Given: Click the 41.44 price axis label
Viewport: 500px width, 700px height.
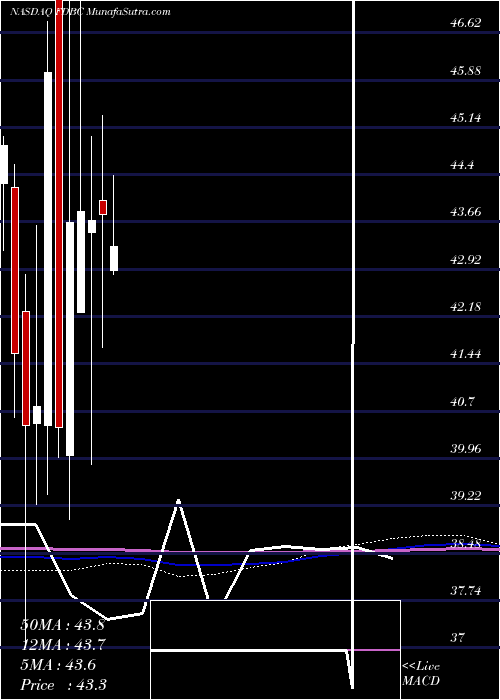Looking at the screenshot, I should click(x=466, y=354).
